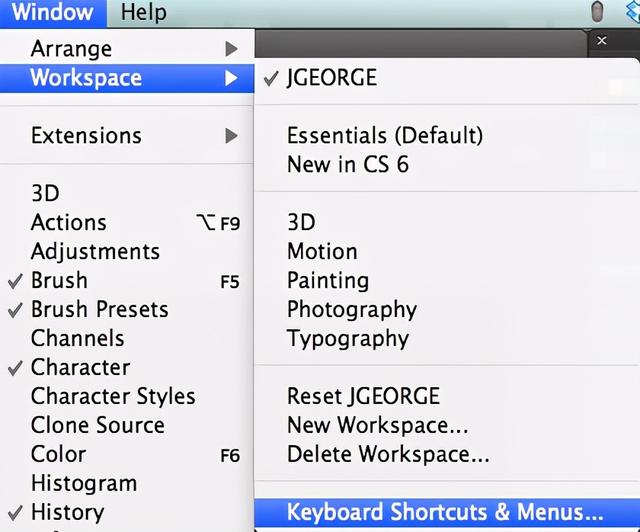Create a New Workspace
640x532 pixels.
click(377, 426)
